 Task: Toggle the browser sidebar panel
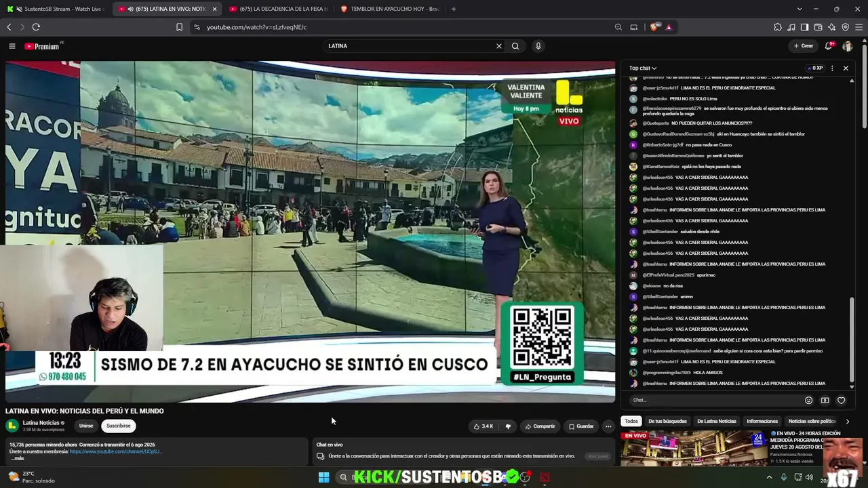coord(804,27)
